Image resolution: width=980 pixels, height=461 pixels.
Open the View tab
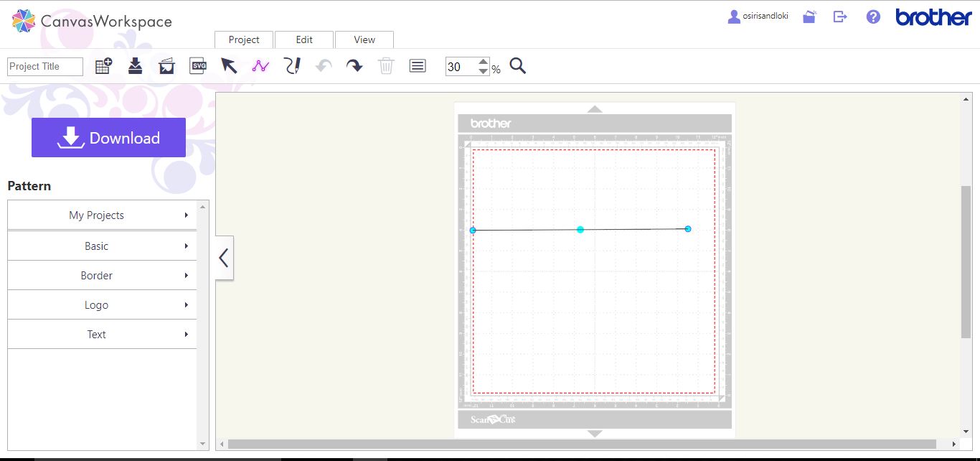(x=364, y=39)
